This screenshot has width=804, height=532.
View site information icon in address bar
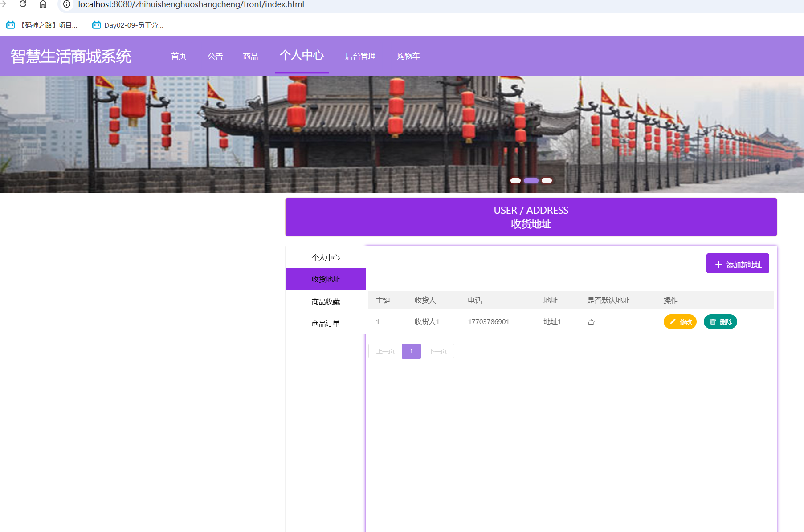coord(67,4)
